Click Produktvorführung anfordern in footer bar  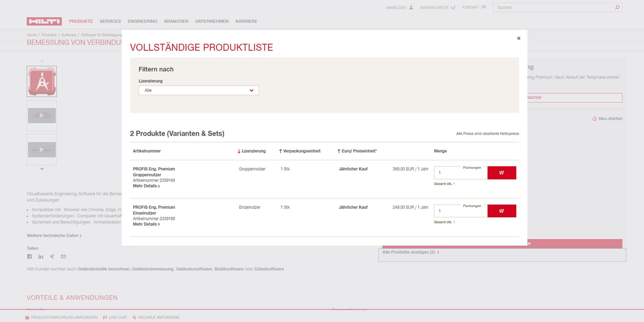61,317
